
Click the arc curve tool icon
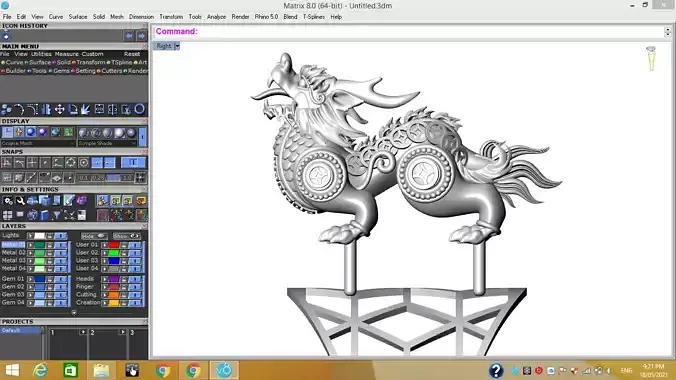pos(19,109)
